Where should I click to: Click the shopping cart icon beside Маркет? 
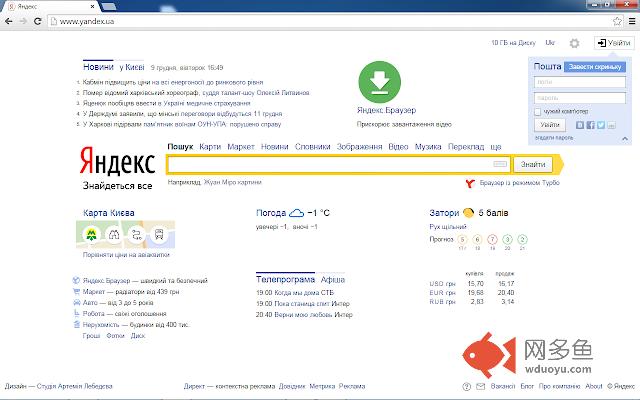76,291
